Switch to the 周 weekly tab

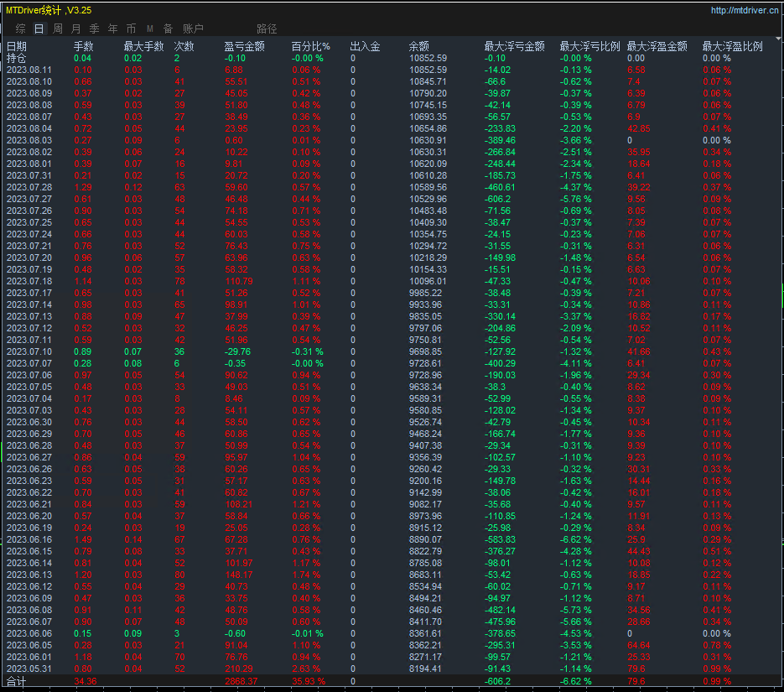tap(57, 29)
